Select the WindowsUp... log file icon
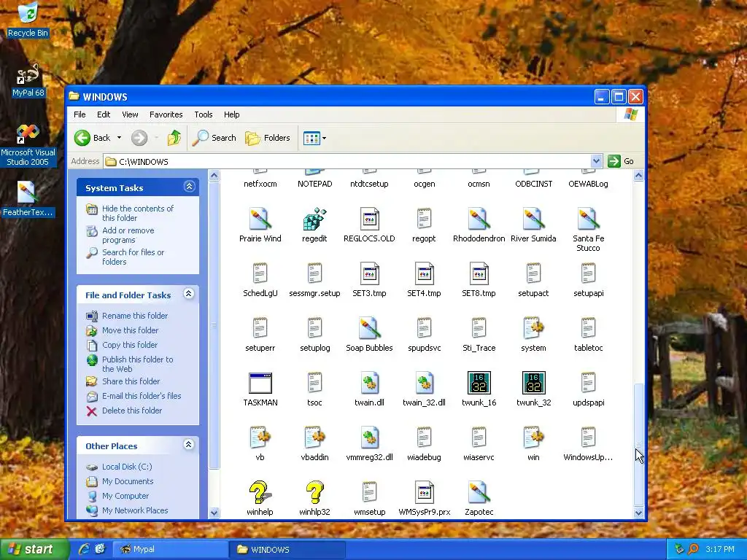Screen dimensions: 747x560 click(x=589, y=438)
